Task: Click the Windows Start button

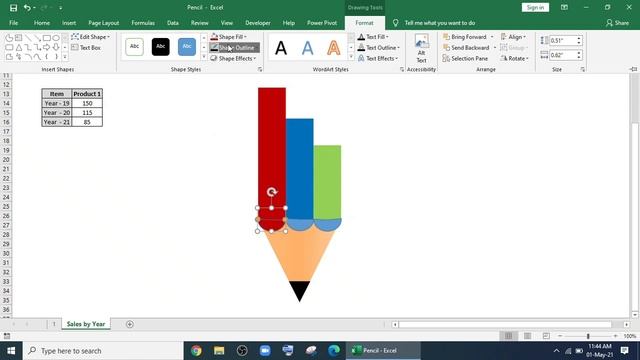Action: (x=11, y=351)
